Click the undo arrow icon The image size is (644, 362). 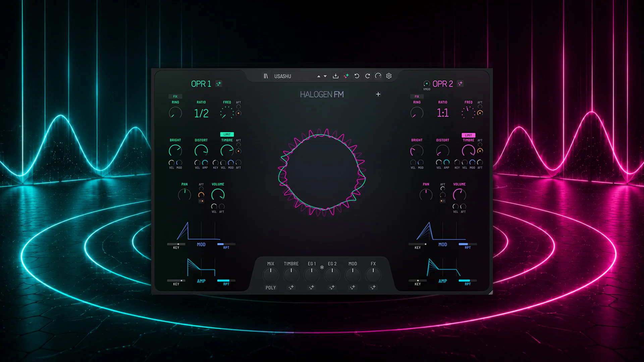point(357,76)
